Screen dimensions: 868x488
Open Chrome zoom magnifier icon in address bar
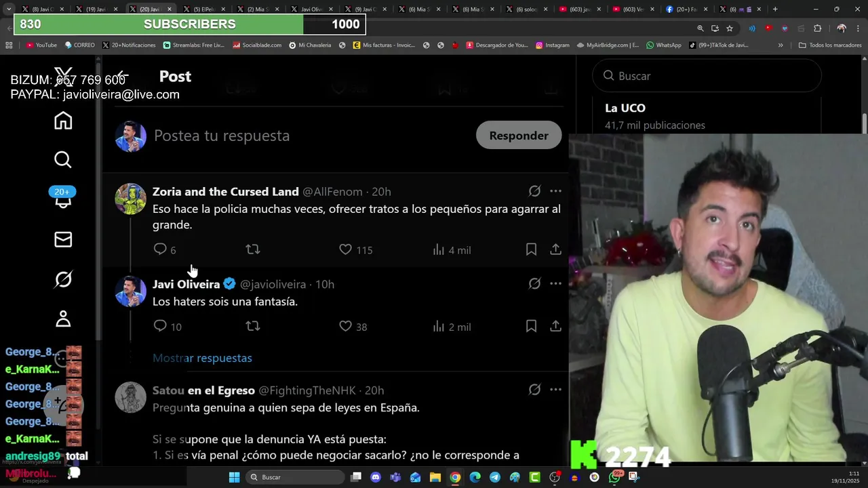[701, 28]
